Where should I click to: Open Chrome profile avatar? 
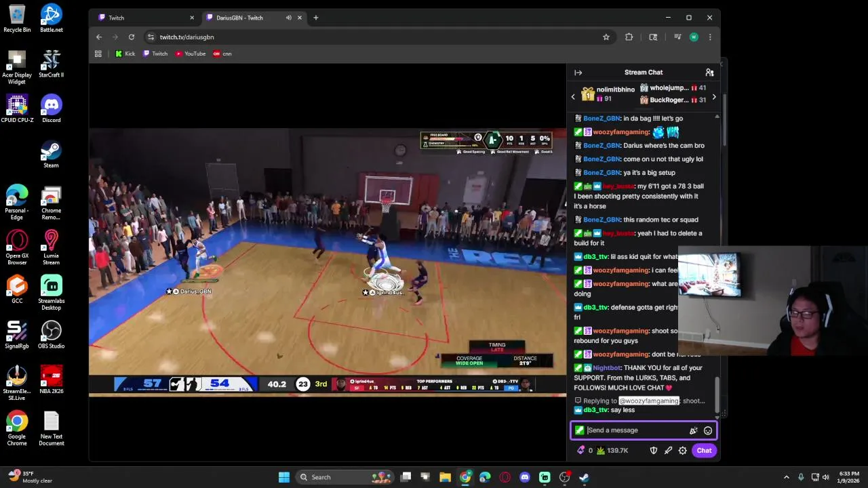694,37
